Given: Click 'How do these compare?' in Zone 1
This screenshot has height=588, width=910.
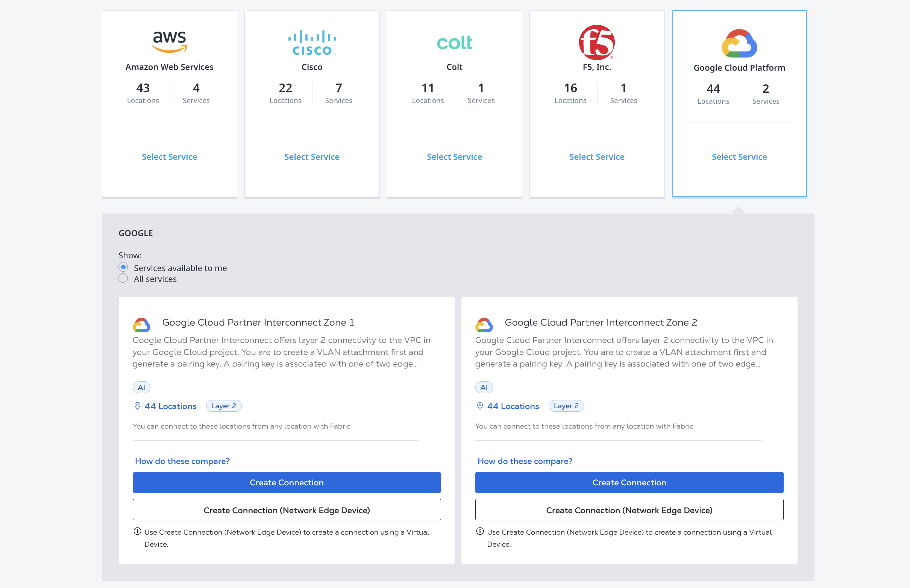Looking at the screenshot, I should tap(182, 461).
